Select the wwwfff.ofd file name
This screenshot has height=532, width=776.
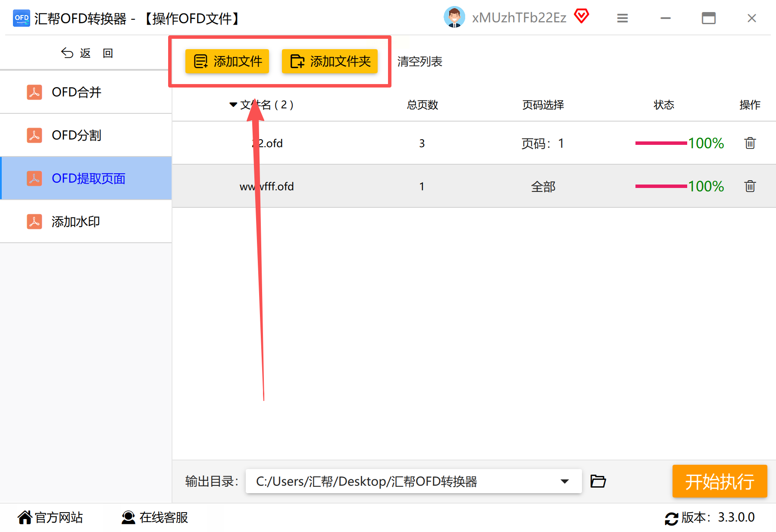pos(266,186)
